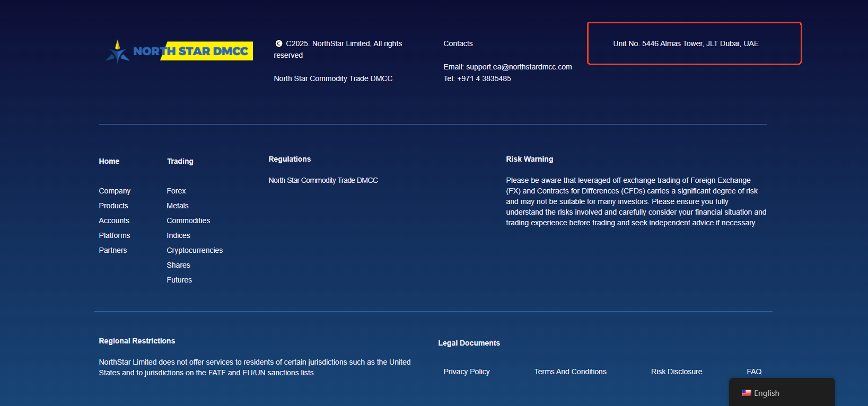Click the North Star DMCC logo
Screen dimensions: 868x406
pos(179,51)
